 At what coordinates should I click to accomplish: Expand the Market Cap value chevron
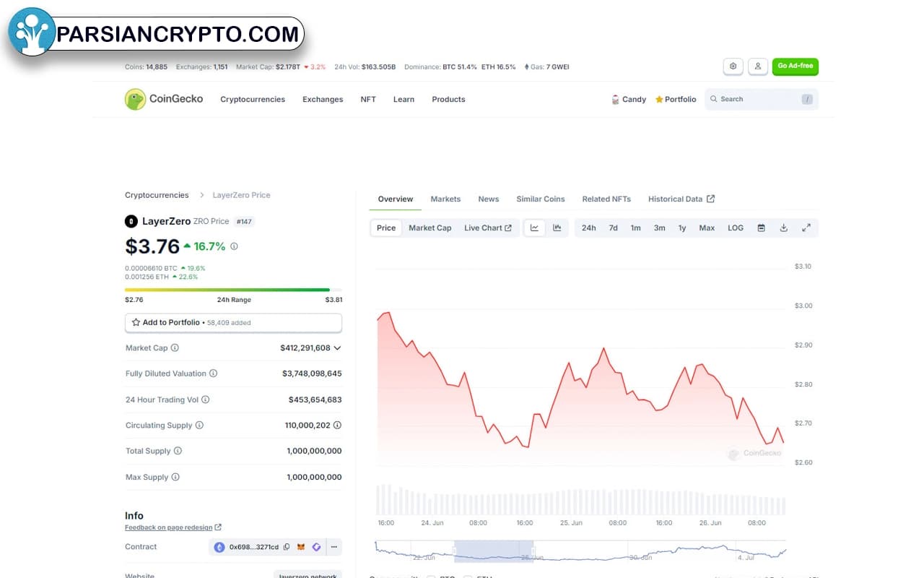pos(337,348)
